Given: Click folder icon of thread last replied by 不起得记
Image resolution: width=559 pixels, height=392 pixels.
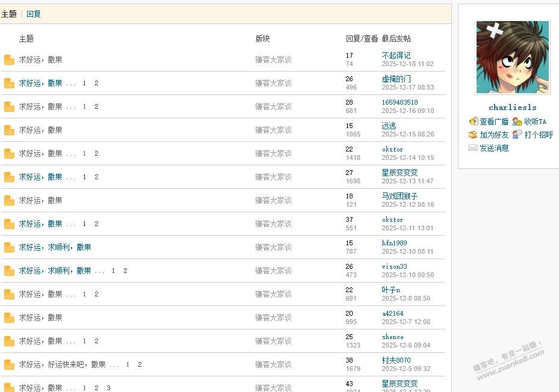Looking at the screenshot, I should [x=9, y=60].
